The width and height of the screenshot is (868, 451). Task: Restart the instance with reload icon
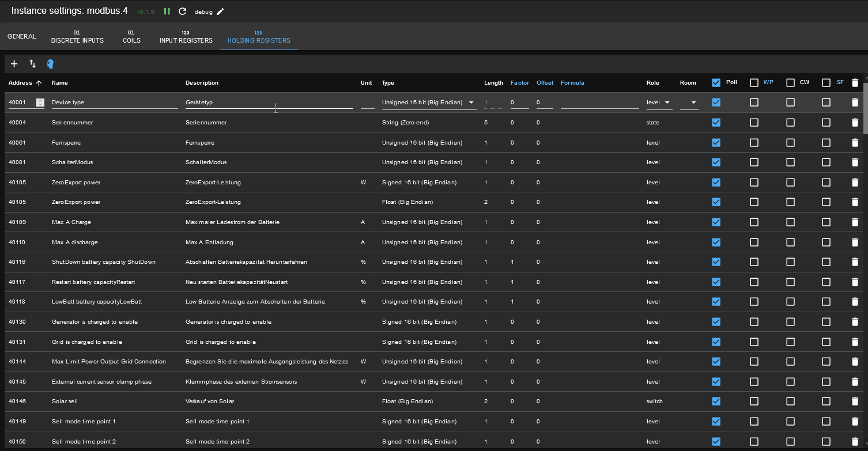click(x=183, y=12)
